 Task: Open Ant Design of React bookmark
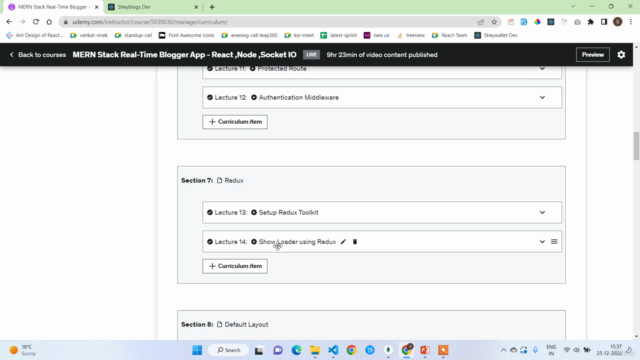coord(35,35)
